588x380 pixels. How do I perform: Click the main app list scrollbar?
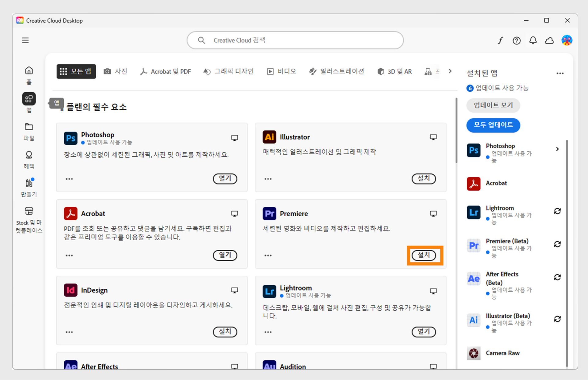(x=456, y=130)
